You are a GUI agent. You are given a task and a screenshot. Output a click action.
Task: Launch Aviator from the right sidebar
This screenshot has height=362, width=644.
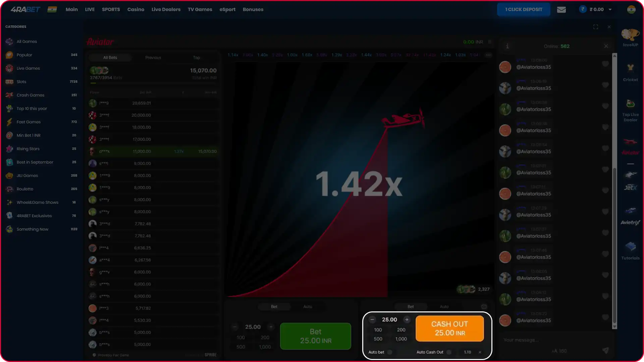point(630,146)
